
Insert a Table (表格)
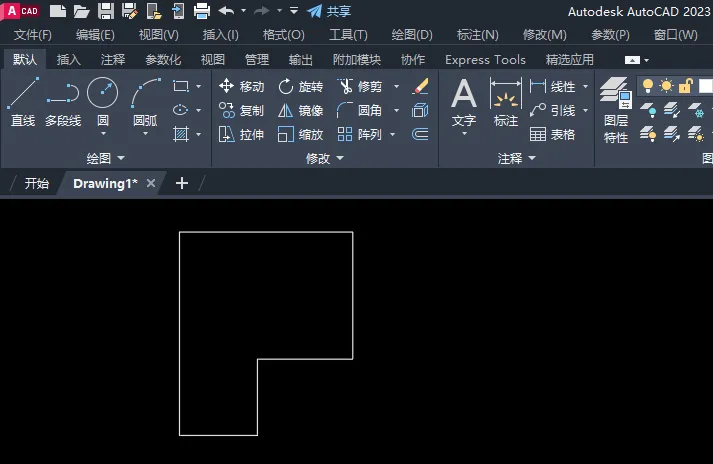coord(553,134)
